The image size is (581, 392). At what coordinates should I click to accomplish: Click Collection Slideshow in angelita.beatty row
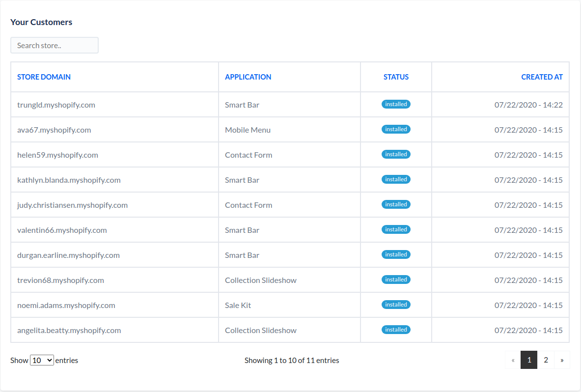tap(260, 331)
